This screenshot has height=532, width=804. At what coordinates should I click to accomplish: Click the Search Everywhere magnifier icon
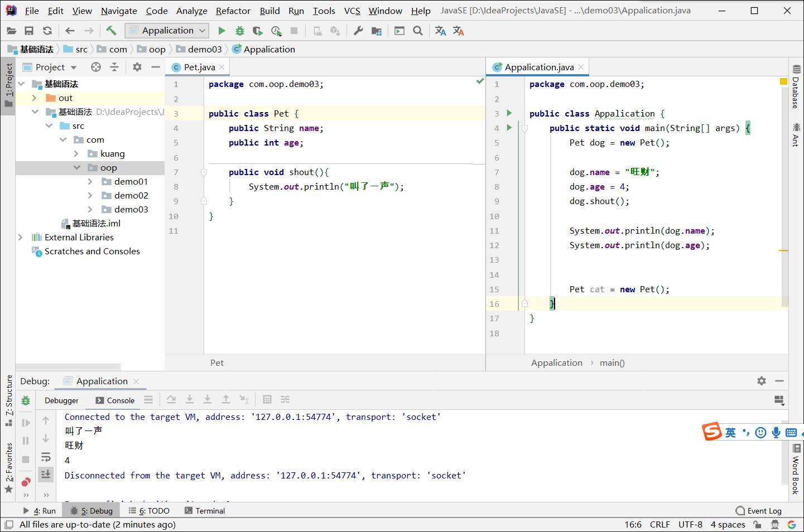click(x=417, y=31)
